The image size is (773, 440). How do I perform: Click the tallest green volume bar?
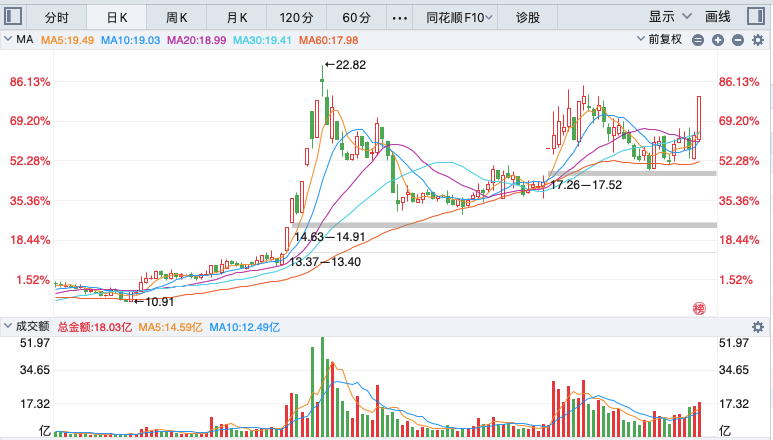coord(322,387)
